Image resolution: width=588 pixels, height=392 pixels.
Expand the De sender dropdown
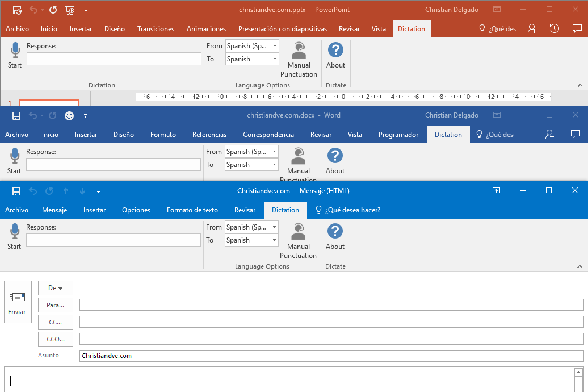coord(56,288)
